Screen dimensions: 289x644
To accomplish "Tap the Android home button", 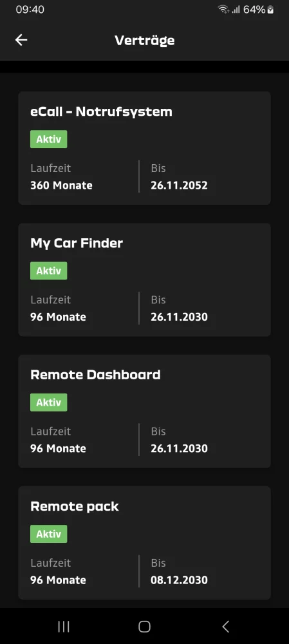I will (x=144, y=627).
